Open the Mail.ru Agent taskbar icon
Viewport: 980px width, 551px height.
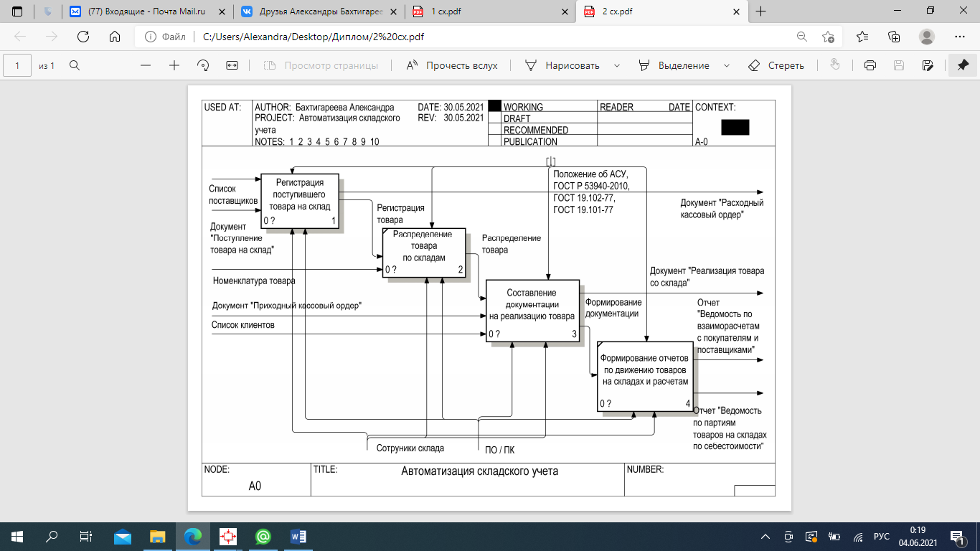pyautogui.click(x=263, y=536)
